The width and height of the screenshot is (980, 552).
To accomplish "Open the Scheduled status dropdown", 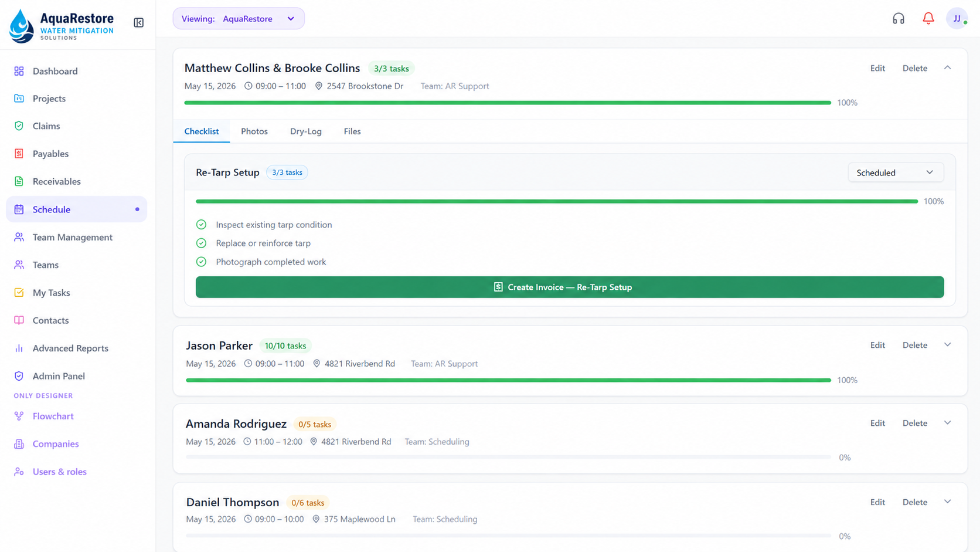I will 895,172.
